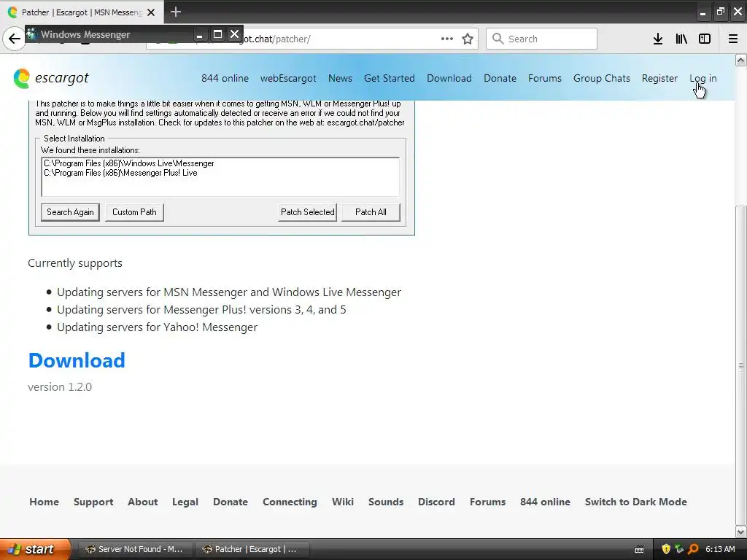Open the footer Forums link

point(487,502)
